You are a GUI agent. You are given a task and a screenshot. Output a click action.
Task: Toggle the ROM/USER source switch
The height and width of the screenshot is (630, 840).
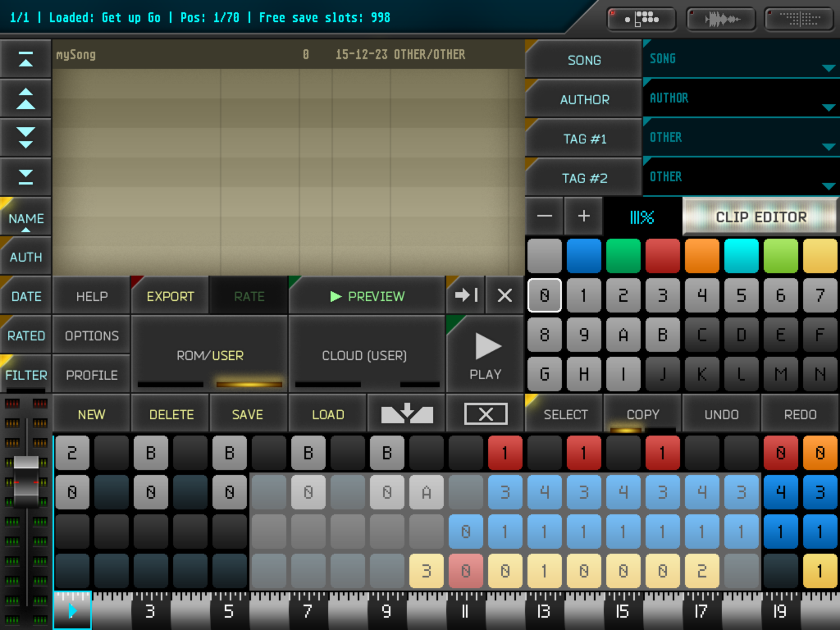tap(210, 355)
